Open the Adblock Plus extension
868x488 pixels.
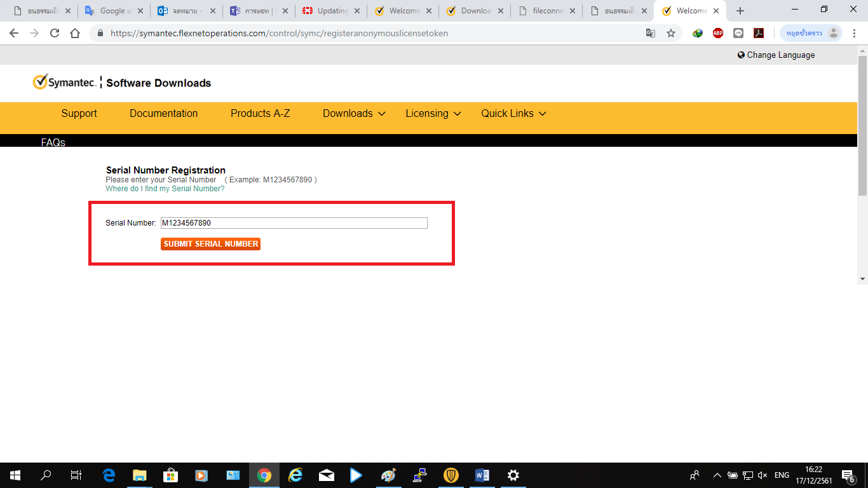pyautogui.click(x=718, y=33)
